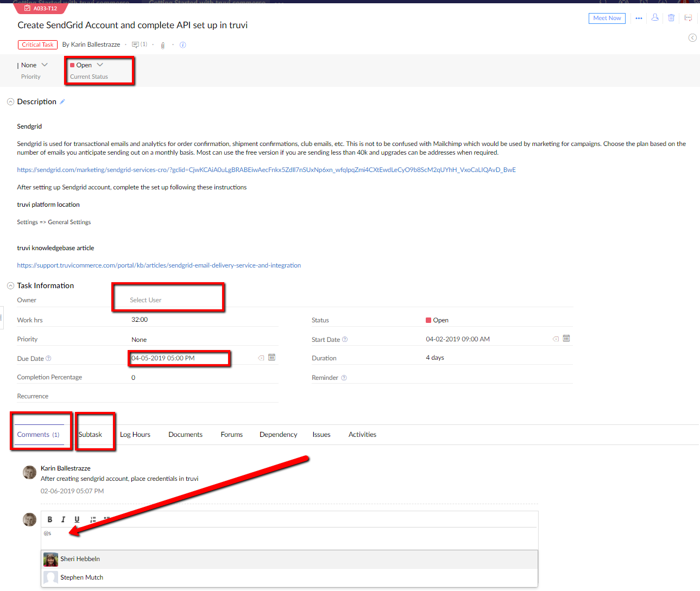Collapse the Task Information section
The height and width of the screenshot is (591, 700).
tap(10, 286)
